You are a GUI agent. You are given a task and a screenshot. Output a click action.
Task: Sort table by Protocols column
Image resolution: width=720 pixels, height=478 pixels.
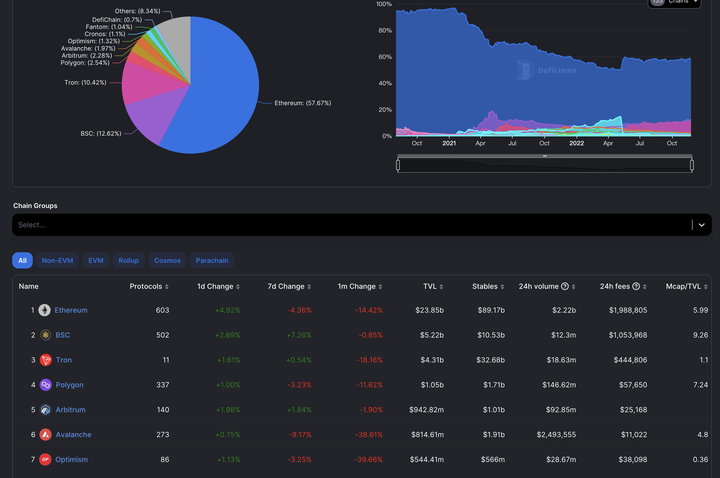(149, 287)
